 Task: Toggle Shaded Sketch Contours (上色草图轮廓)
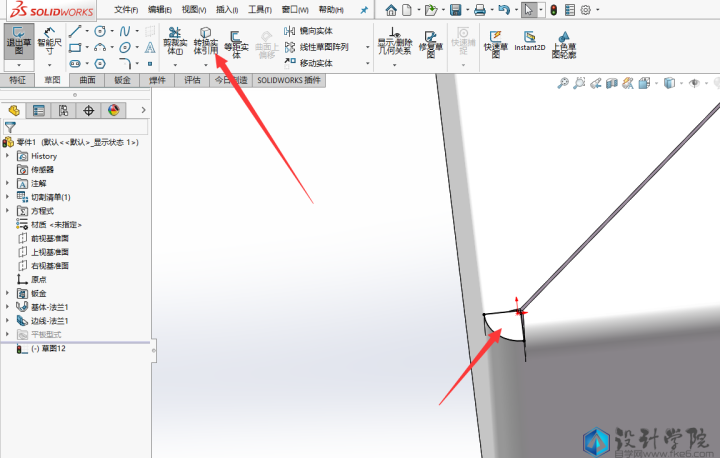click(565, 43)
